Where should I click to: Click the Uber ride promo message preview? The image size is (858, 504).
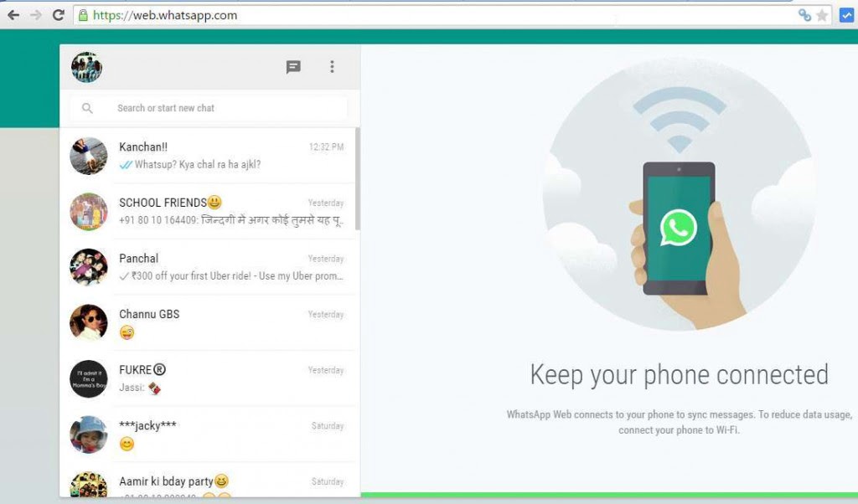237,276
